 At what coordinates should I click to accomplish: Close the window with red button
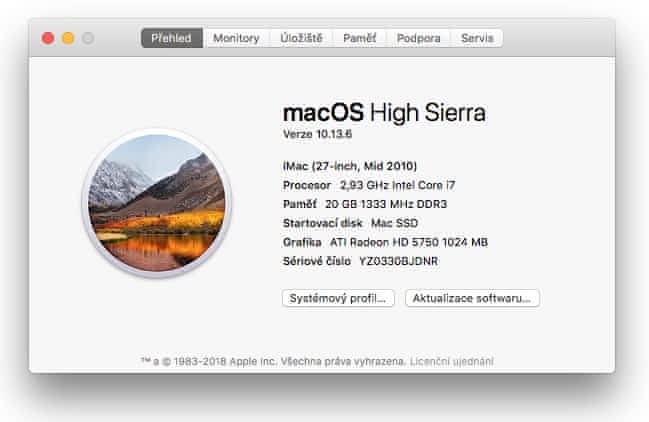click(x=48, y=38)
